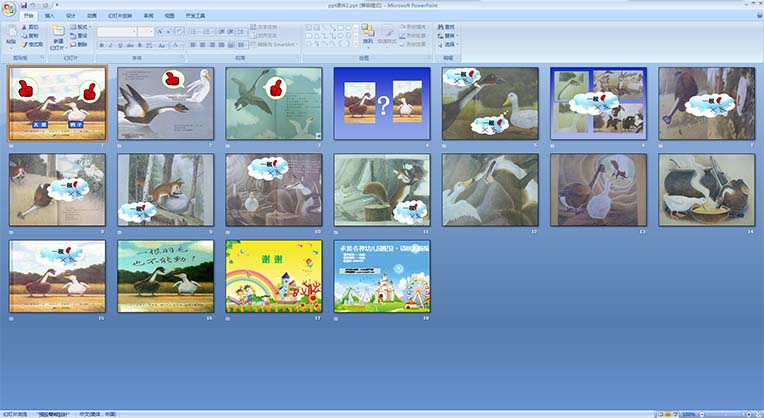Open PowerPoint help icon

[759, 16]
